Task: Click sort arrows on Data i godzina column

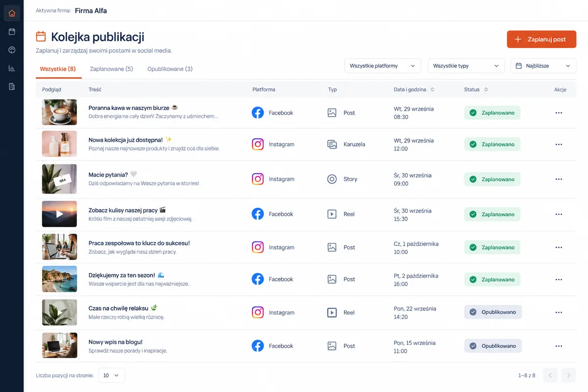Action: point(432,90)
